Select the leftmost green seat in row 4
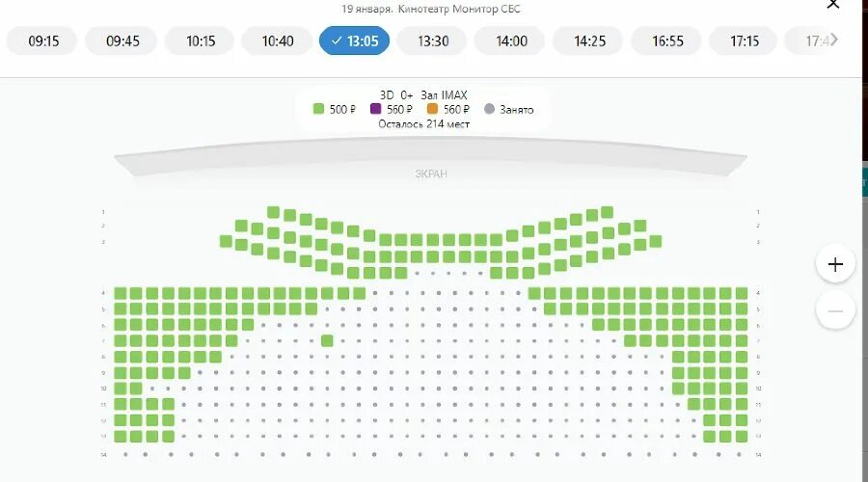Image resolution: width=868 pixels, height=482 pixels. (121, 293)
